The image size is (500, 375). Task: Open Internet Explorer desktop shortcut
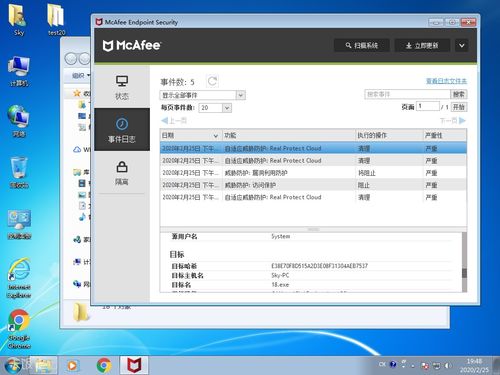(x=19, y=278)
